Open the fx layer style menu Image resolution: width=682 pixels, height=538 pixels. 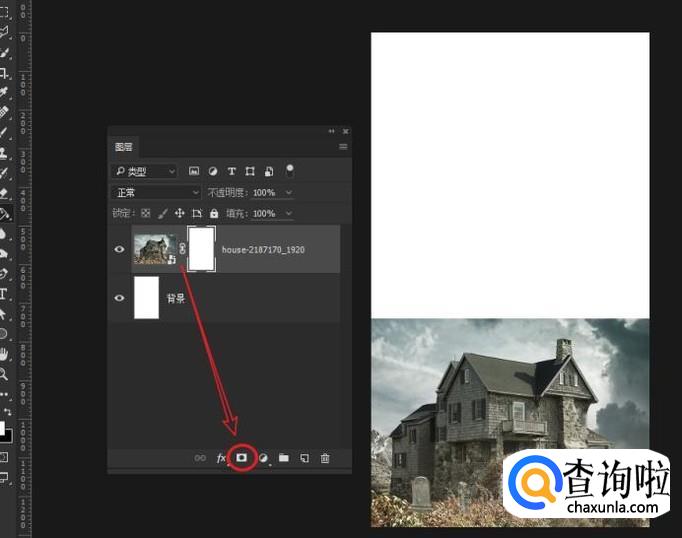pyautogui.click(x=221, y=458)
